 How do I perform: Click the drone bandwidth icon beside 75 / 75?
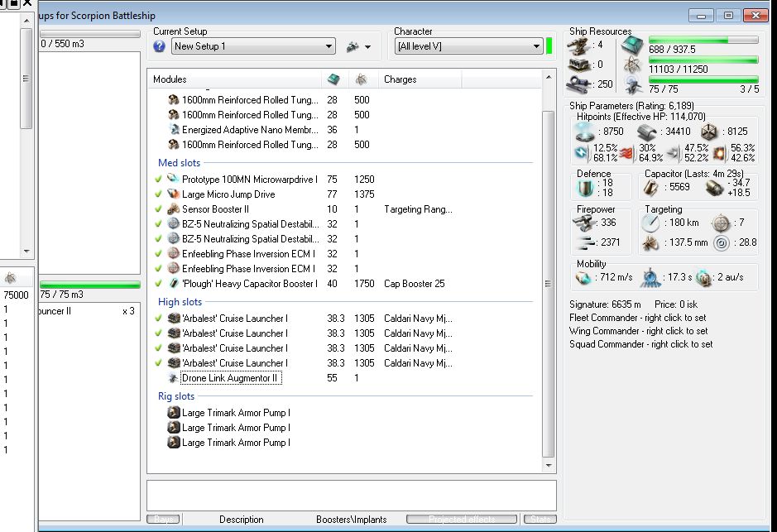tap(633, 86)
